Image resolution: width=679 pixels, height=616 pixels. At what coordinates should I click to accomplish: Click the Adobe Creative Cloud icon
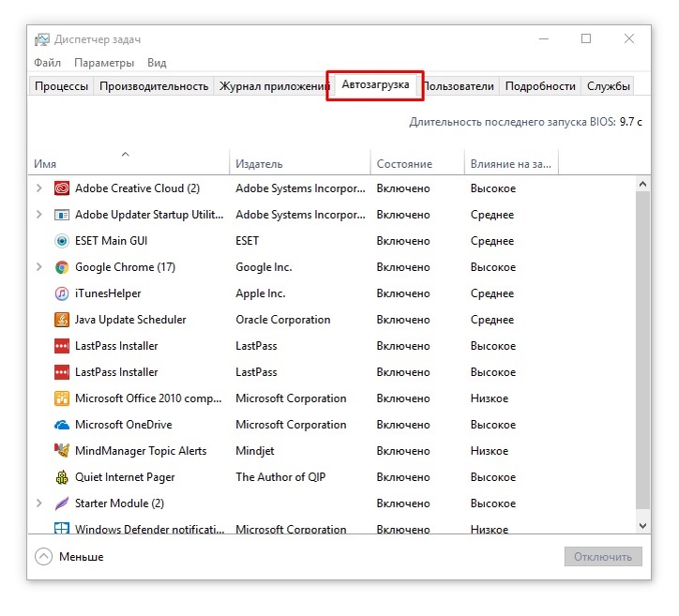coord(62,188)
